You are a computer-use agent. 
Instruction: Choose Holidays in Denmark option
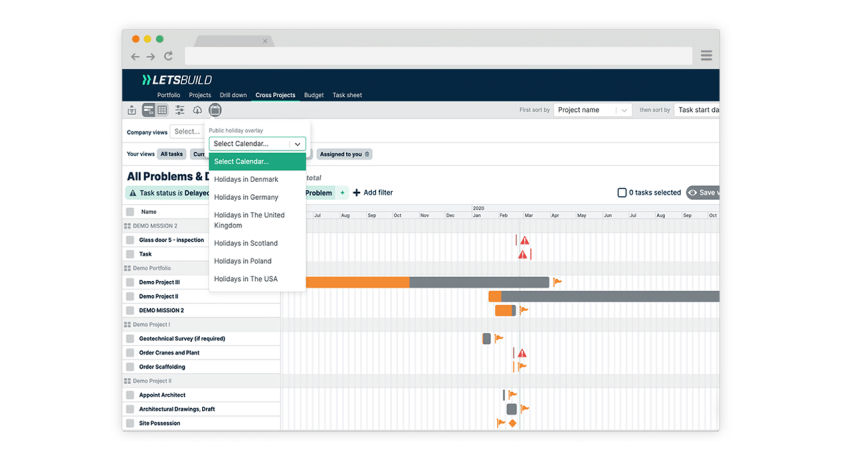tap(246, 180)
